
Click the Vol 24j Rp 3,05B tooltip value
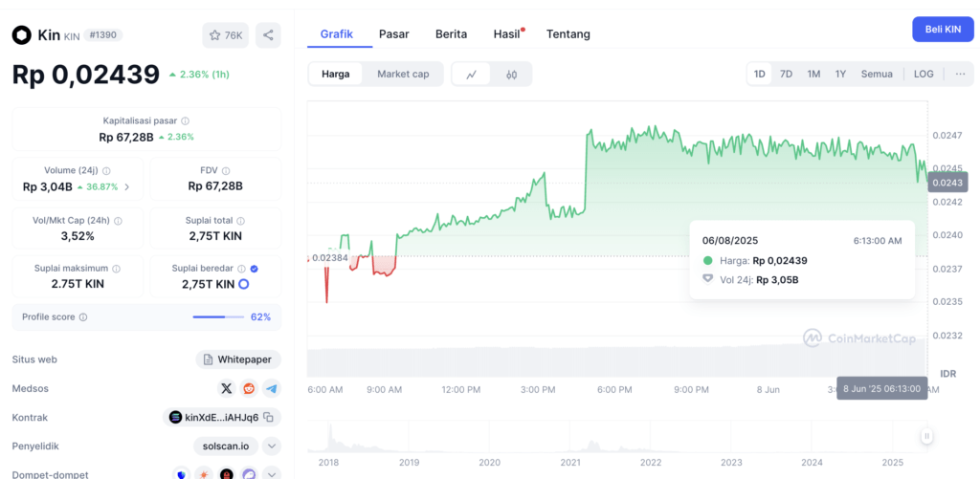point(777,280)
